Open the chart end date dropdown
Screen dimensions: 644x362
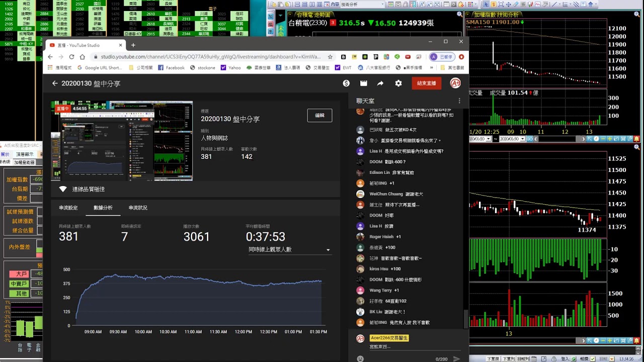click(523, 139)
